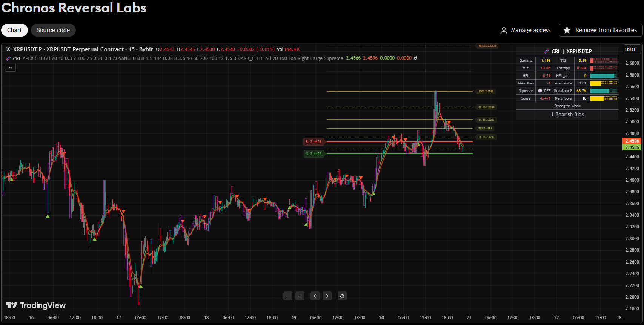Click the TCI value 0.29 cell

[582, 61]
